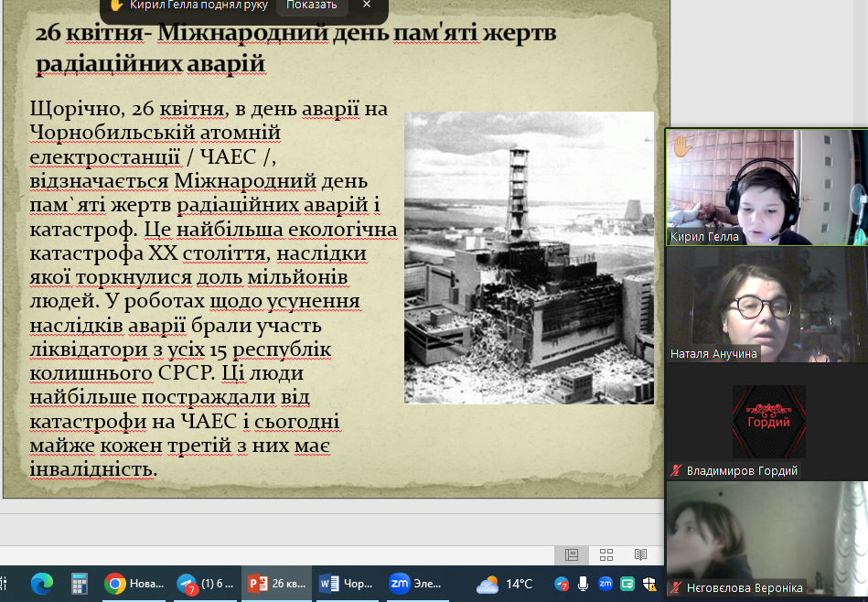Switch to the Zoom meeting taskbar button
The height and width of the screenshot is (602, 868).
click(x=416, y=584)
